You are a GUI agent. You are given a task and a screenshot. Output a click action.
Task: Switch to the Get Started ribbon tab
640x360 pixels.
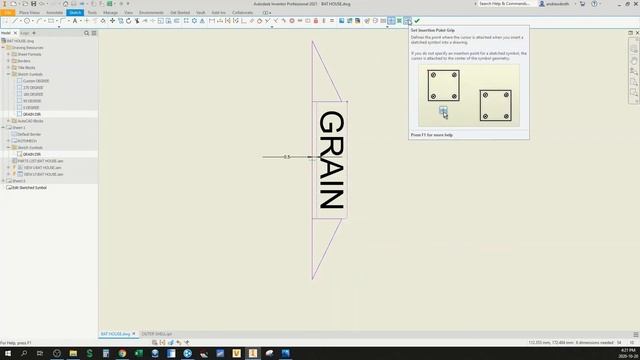tap(180, 13)
